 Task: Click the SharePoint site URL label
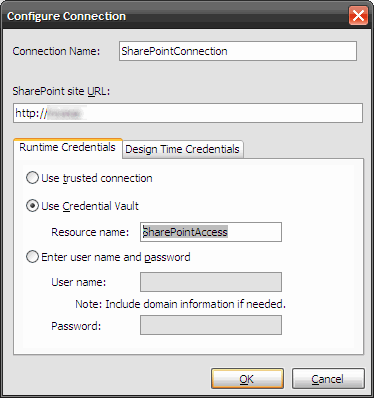(61, 91)
